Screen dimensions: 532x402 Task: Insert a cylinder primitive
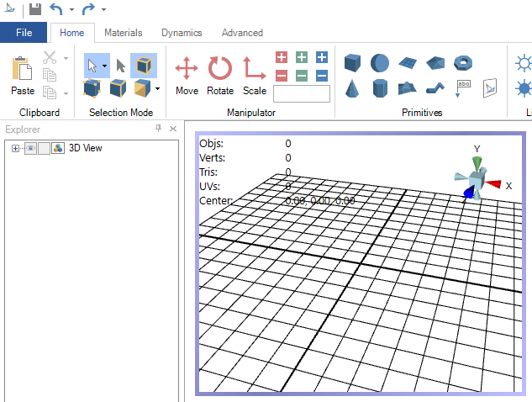coord(381,88)
